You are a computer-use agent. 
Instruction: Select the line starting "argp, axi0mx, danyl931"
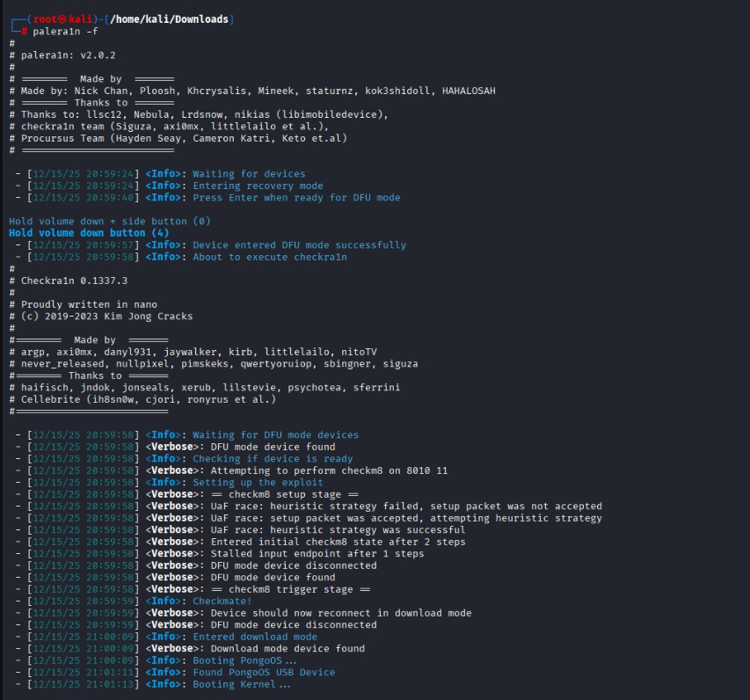point(199,352)
